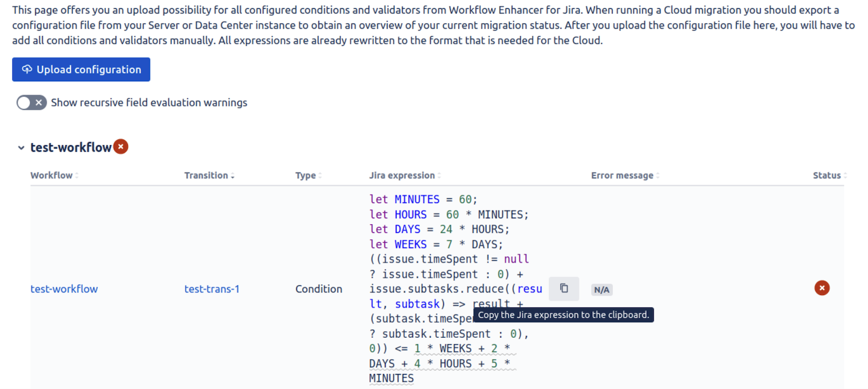This screenshot has width=868, height=389.
Task: Copy the Jira expression to clipboard
Action: tap(564, 289)
